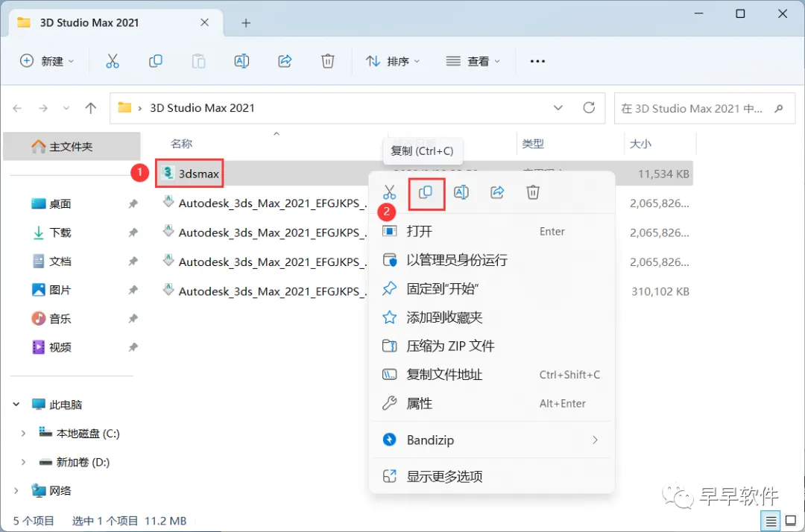Select 压缩为 ZIP 文件 menu entry
Image resolution: width=805 pixels, height=532 pixels.
(492, 346)
